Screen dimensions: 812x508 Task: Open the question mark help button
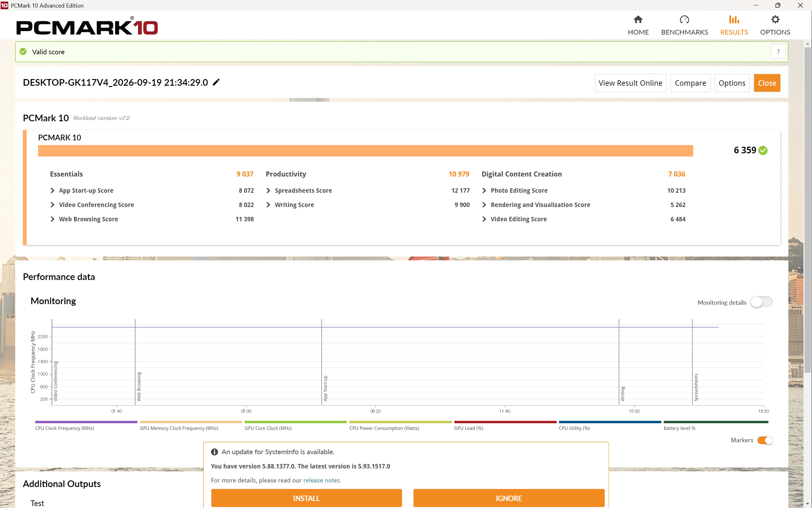(778, 51)
